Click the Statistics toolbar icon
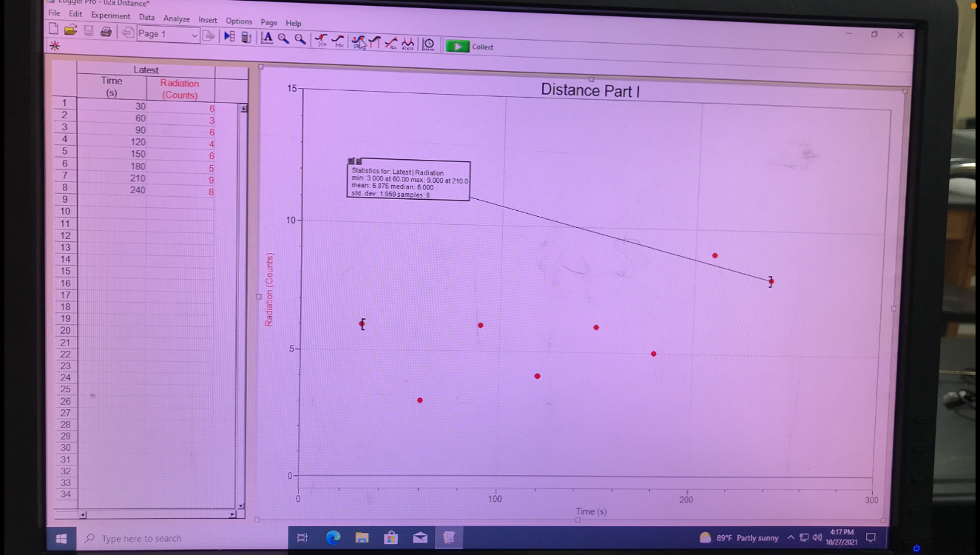Viewport: 980px width, 555px height. point(359,41)
